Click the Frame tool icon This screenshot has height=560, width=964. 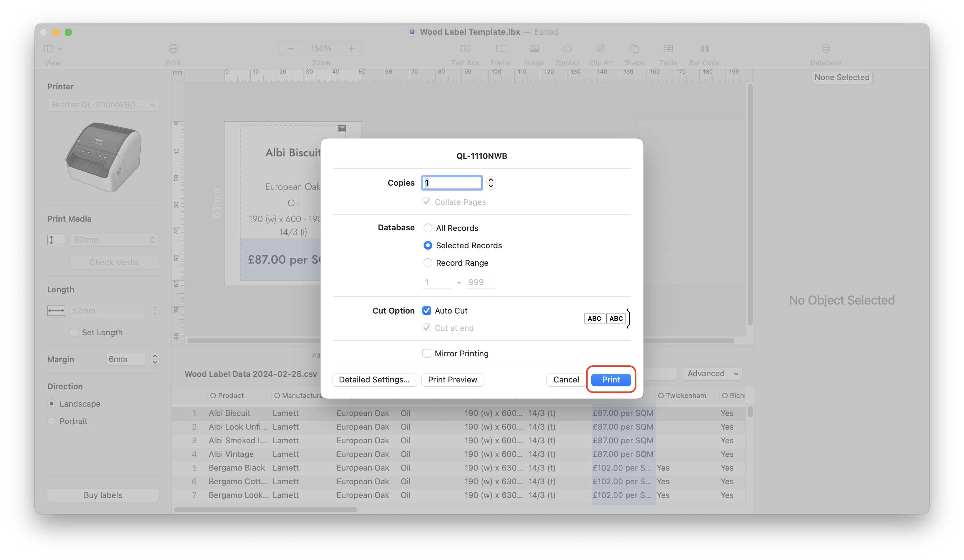(500, 49)
